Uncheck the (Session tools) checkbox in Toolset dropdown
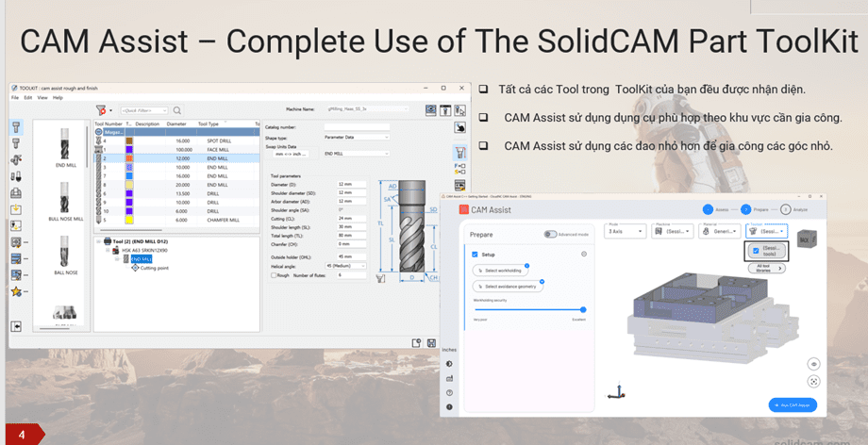Screen dimensions: 868x445 (x=756, y=251)
